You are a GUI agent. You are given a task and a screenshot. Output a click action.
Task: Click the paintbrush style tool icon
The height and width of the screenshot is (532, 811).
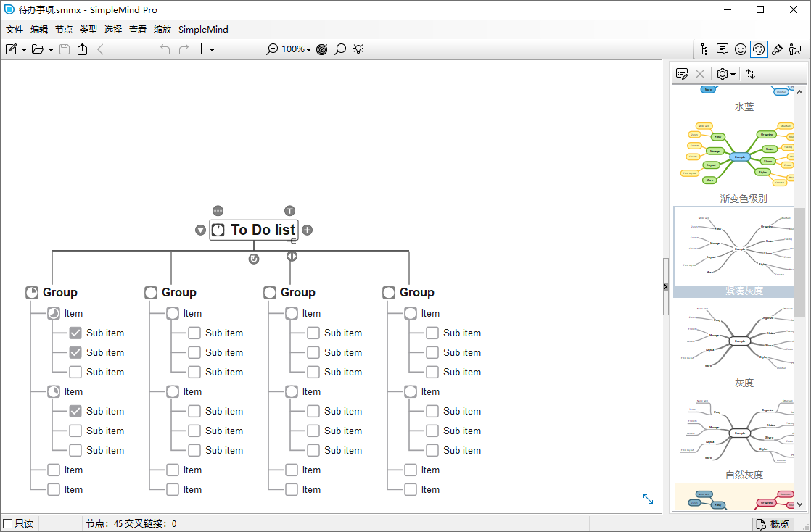(777, 49)
